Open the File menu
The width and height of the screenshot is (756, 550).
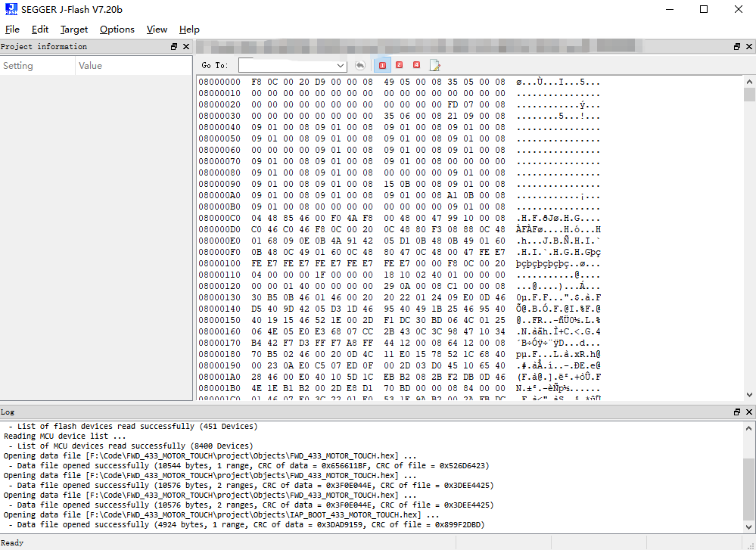(x=12, y=30)
